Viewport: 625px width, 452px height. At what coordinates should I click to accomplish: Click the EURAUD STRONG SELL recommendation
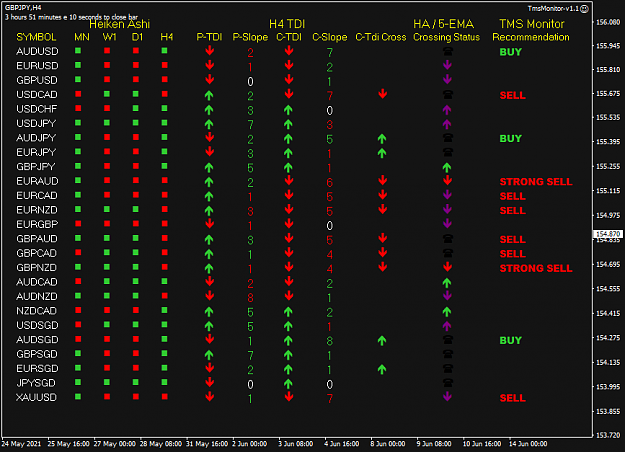pos(536,182)
